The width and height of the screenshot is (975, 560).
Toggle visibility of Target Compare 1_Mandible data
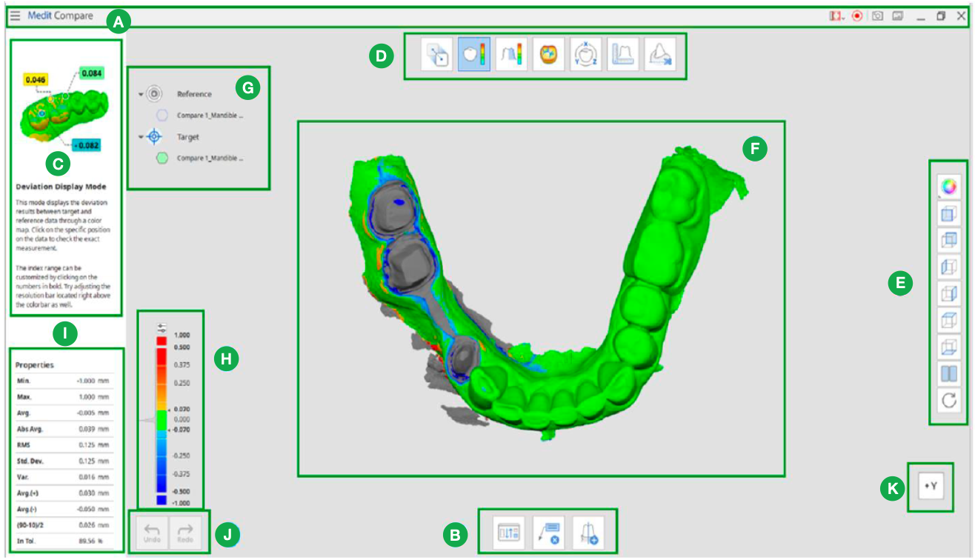click(x=162, y=158)
